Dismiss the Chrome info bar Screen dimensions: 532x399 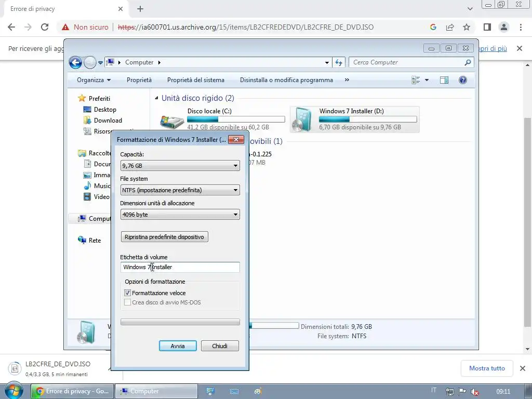520,48
